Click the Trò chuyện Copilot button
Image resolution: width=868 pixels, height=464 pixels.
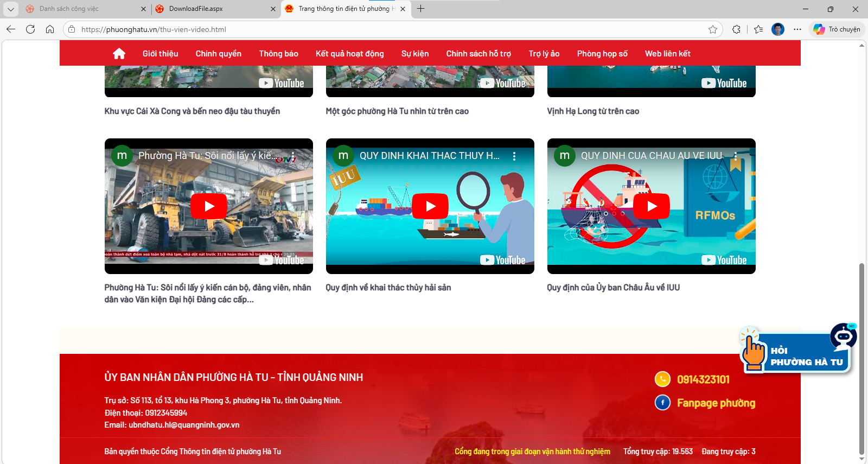point(837,29)
